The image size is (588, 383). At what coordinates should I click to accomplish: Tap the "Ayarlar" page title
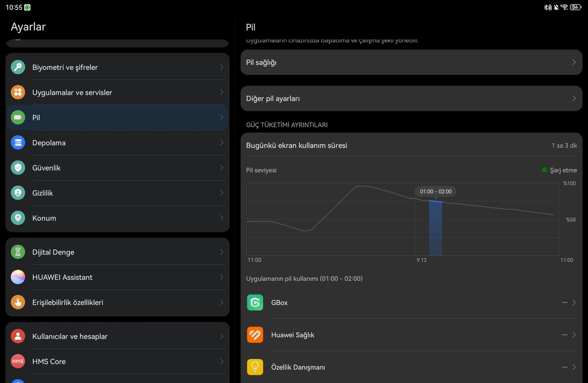pyautogui.click(x=28, y=27)
